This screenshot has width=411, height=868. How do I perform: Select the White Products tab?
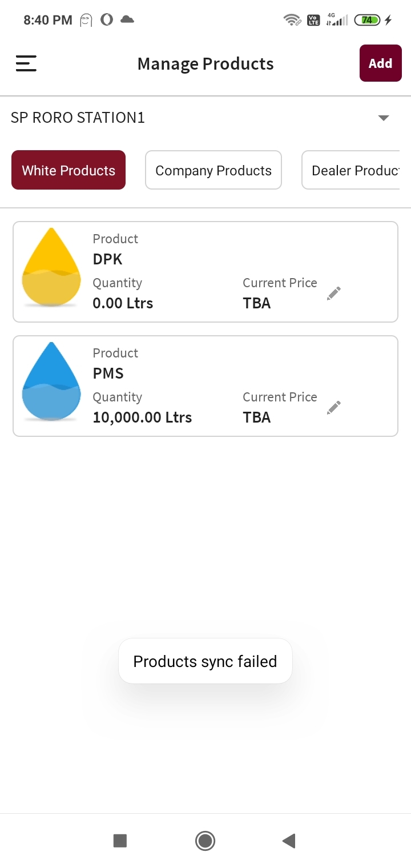(68, 170)
